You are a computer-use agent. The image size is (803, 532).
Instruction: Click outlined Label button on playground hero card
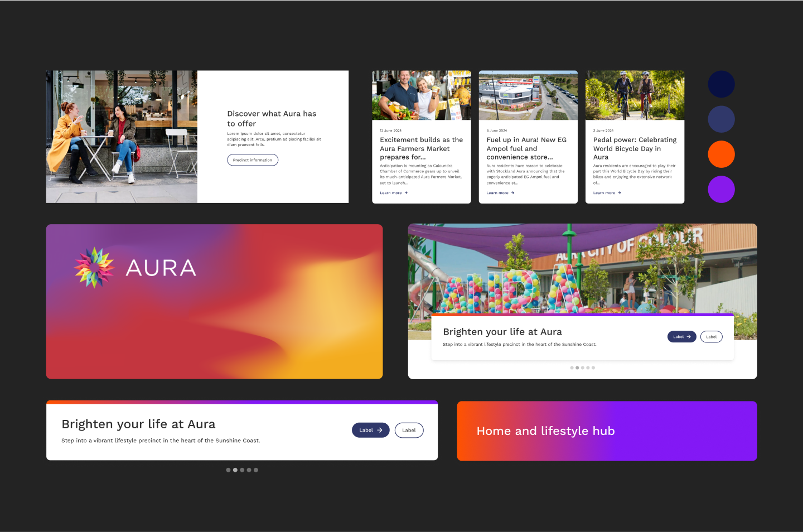(711, 337)
